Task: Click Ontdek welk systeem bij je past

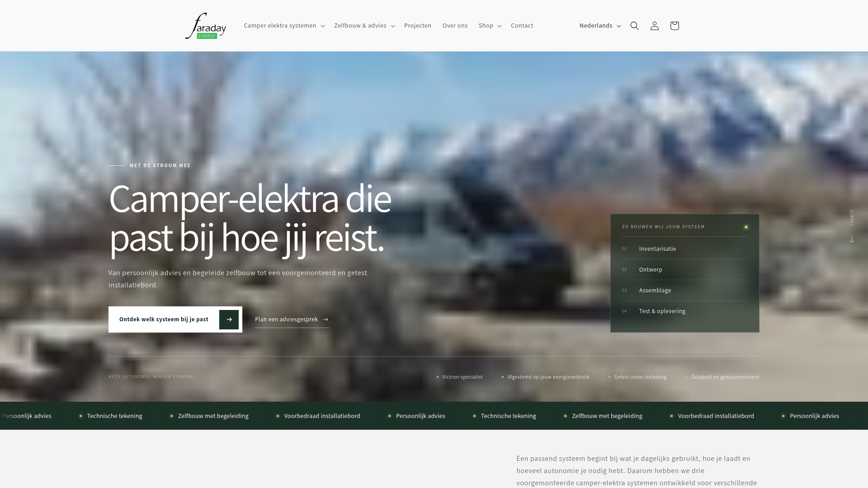Action: coord(175,319)
